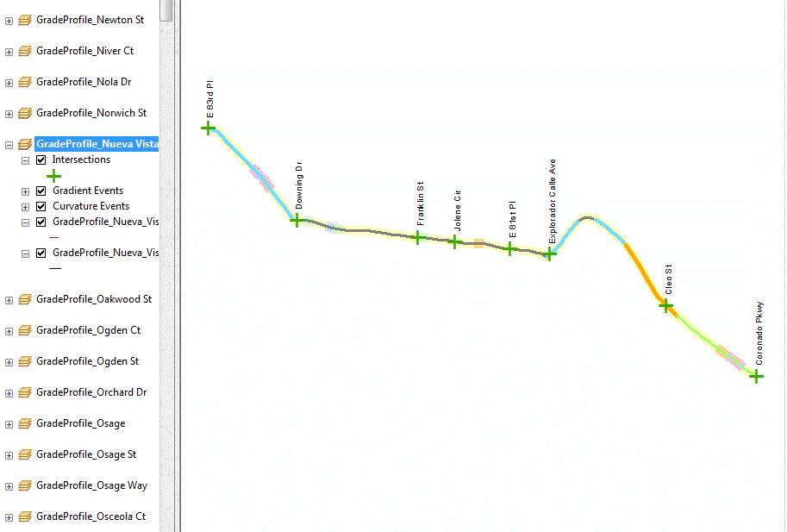Viewport: 787px width, 532px height.
Task: Select the GradeProfile_Orchard Dr layer name
Action: (x=91, y=392)
